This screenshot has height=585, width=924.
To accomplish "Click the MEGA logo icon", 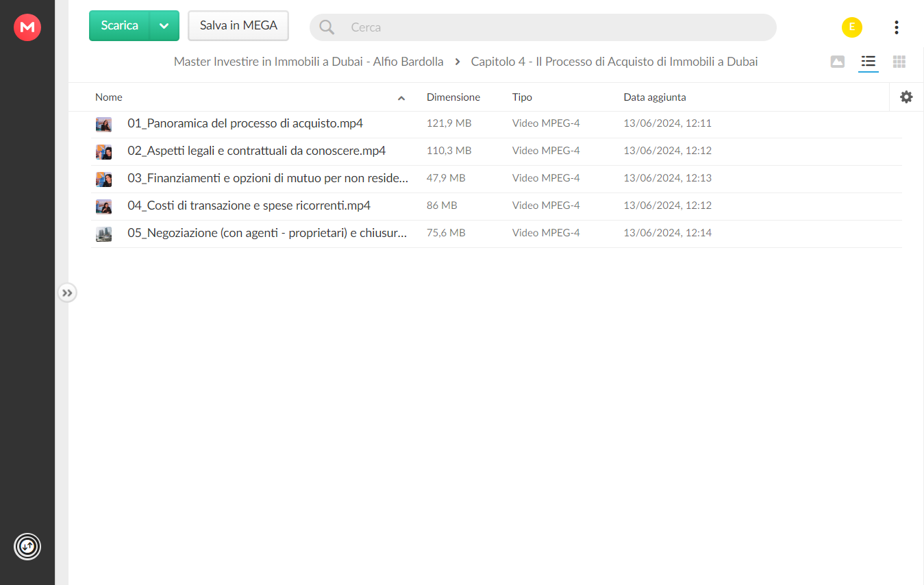I will [x=27, y=27].
